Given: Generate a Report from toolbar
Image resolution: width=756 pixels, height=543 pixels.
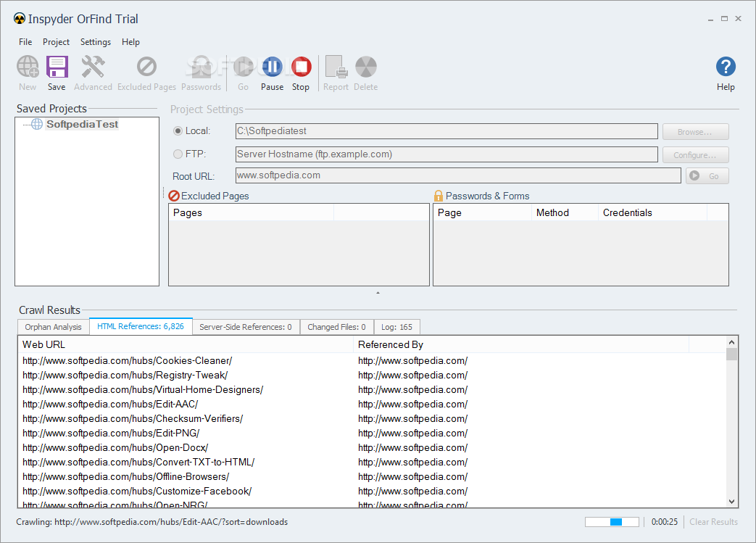Looking at the screenshot, I should [x=336, y=67].
